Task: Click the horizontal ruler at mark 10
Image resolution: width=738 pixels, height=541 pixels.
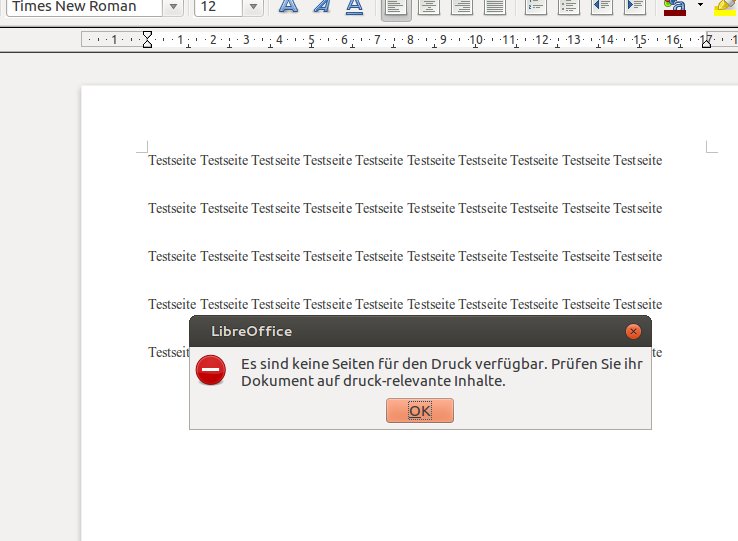Action: (x=476, y=41)
